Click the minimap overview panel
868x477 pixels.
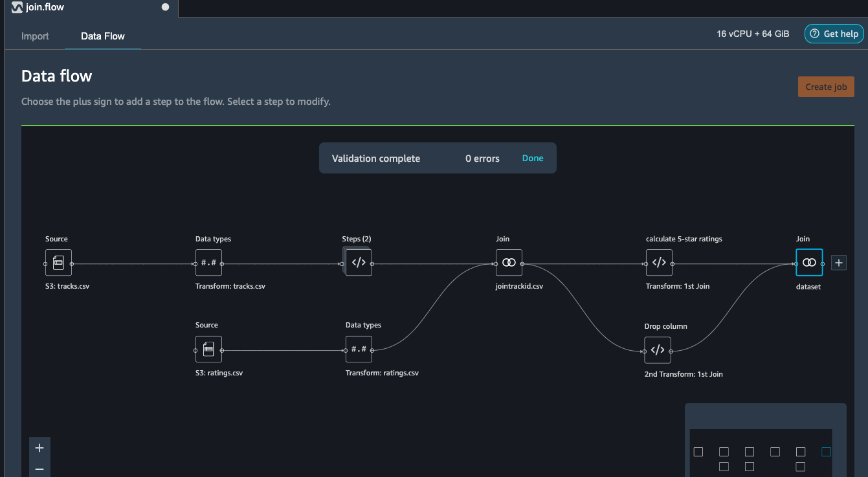point(766,440)
